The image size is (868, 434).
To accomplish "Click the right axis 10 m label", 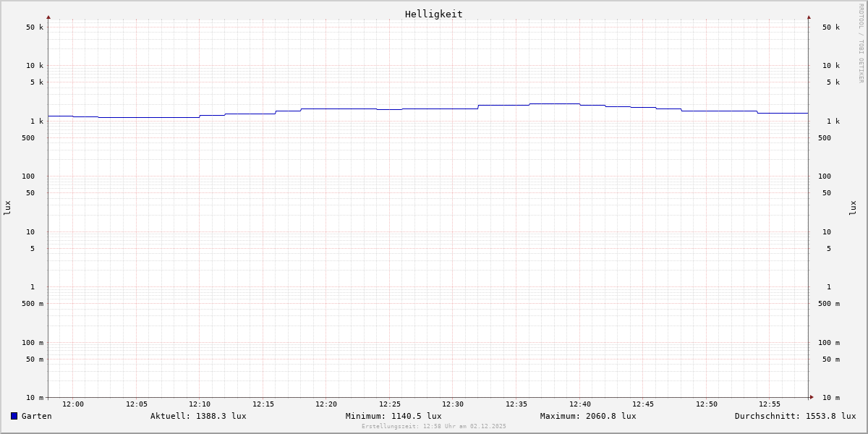I will (x=831, y=398).
